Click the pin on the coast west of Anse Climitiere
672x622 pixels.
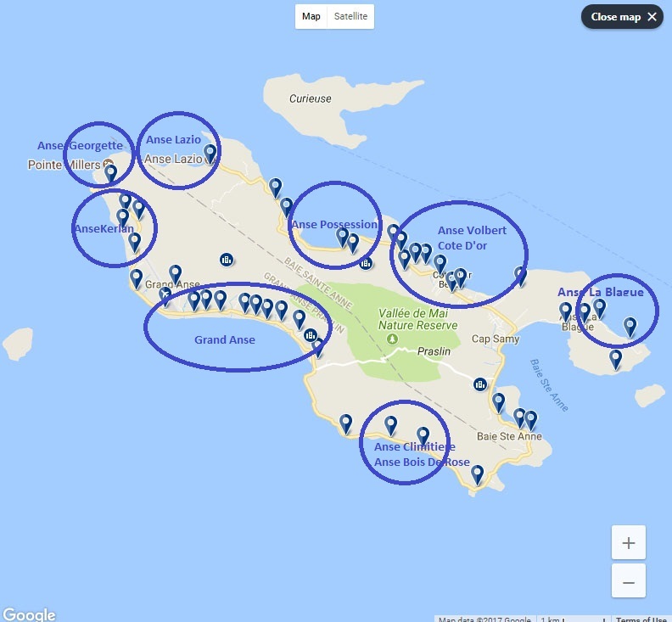345,423
